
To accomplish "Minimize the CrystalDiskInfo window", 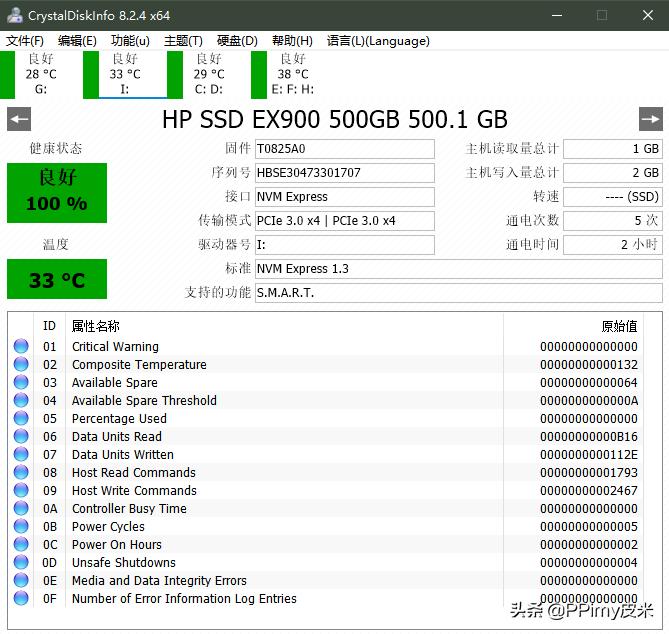I will coord(557,15).
